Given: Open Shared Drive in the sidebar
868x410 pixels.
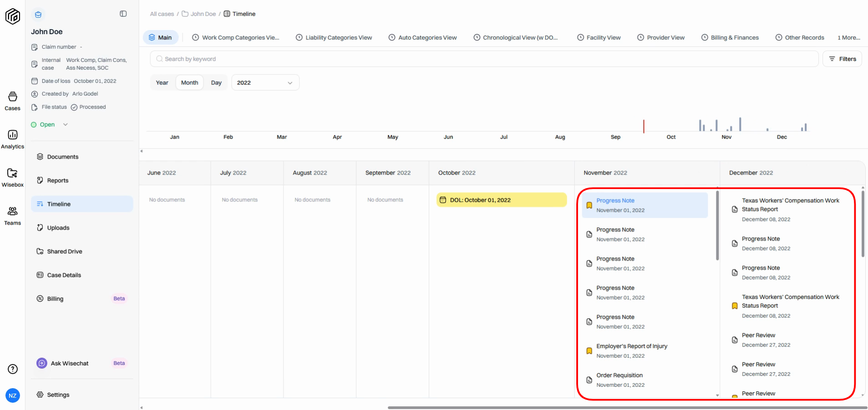Looking at the screenshot, I should point(82,251).
